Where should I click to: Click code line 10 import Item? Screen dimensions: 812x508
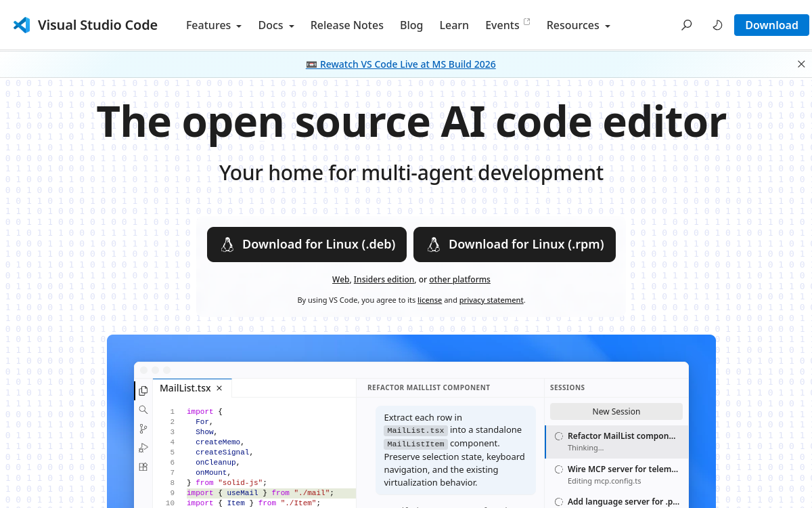coord(253,503)
